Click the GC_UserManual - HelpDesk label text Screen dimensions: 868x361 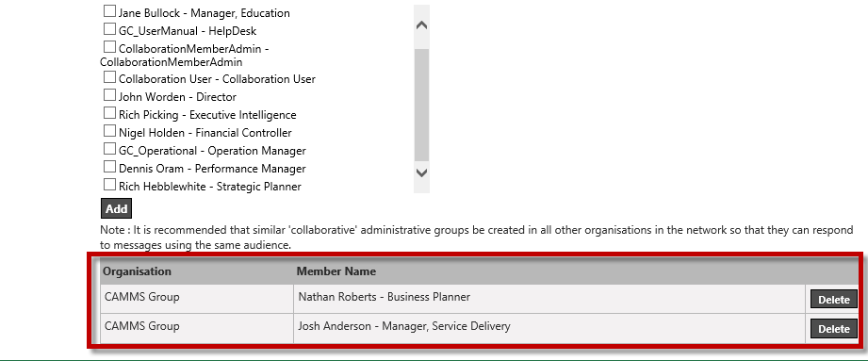pos(188,31)
